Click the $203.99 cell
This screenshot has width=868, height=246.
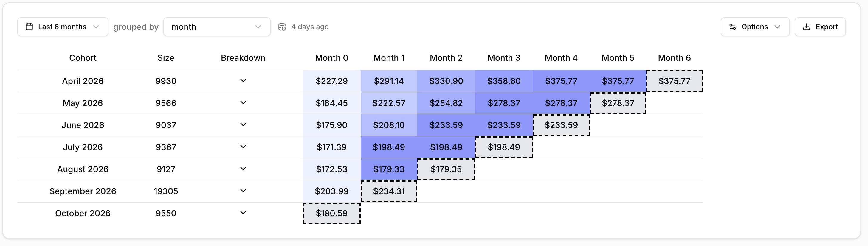click(x=331, y=191)
